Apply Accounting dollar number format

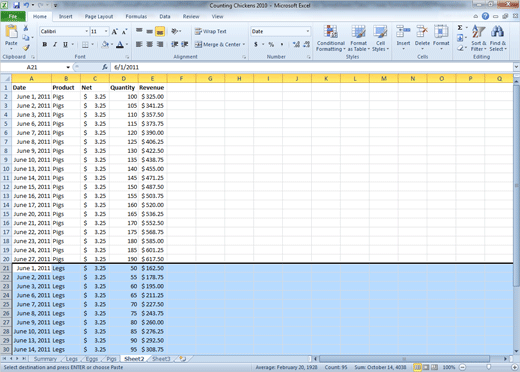[x=256, y=44]
